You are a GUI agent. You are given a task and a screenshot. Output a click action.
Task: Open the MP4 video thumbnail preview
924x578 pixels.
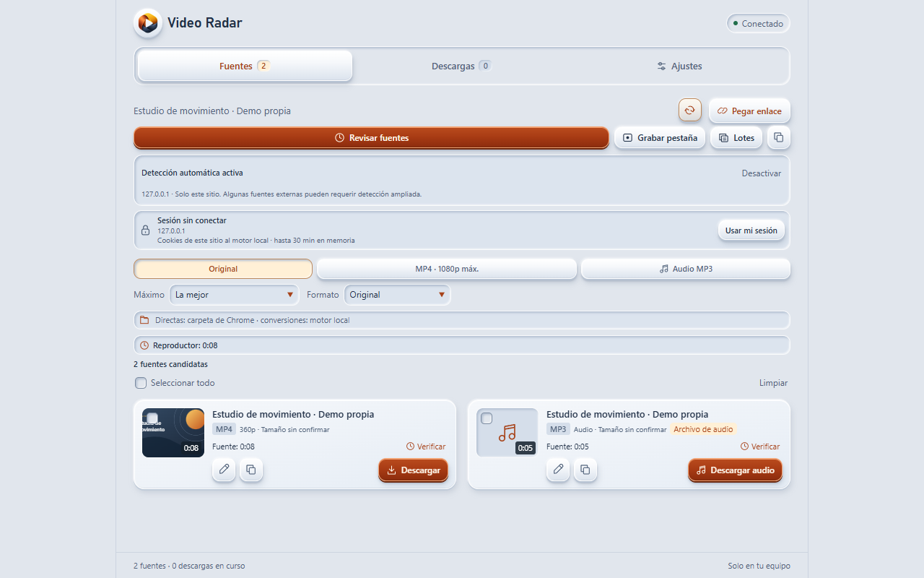click(173, 433)
